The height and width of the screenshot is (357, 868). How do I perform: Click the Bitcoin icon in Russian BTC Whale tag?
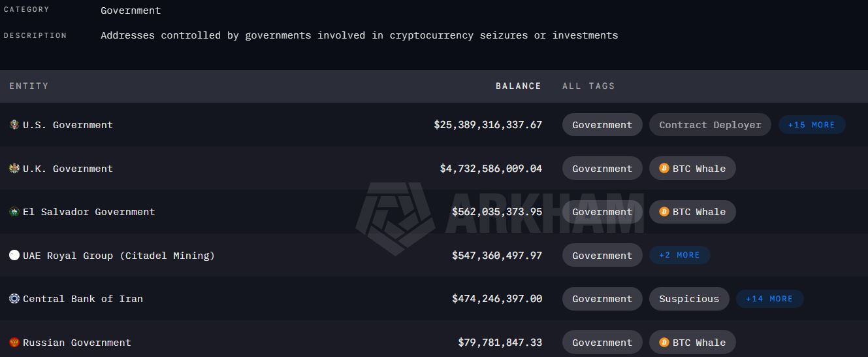coord(664,342)
